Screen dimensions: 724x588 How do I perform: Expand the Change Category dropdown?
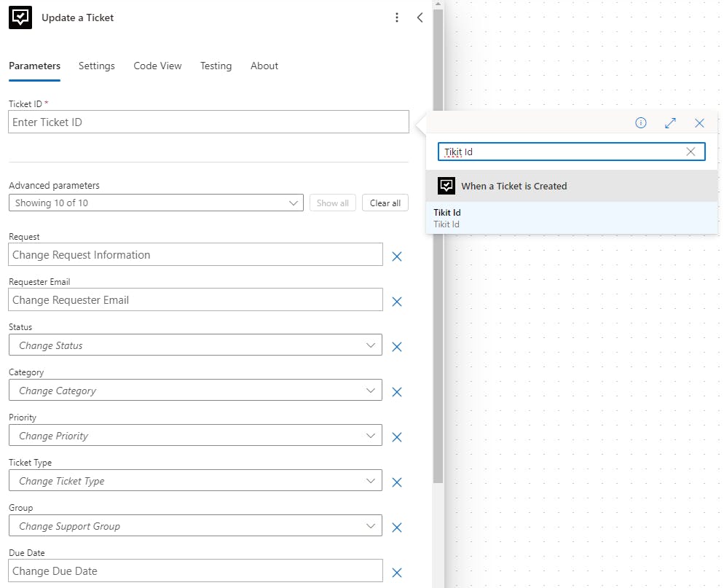[x=195, y=391]
